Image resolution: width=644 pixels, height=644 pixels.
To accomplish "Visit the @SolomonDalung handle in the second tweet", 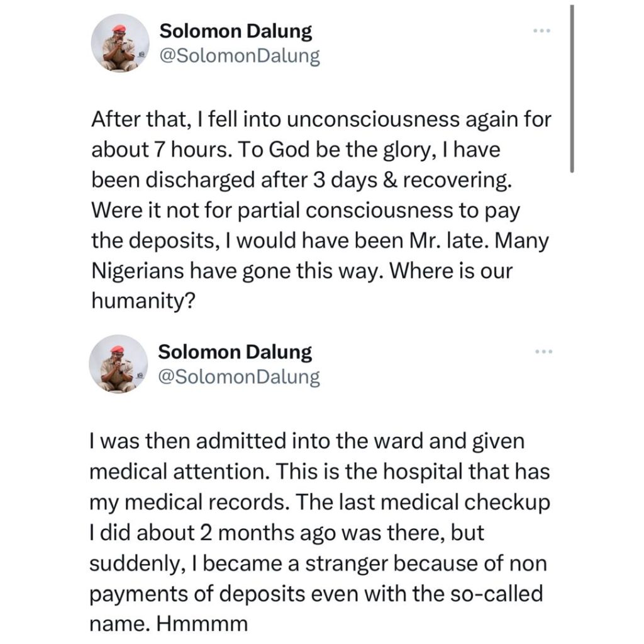I will click(x=239, y=377).
